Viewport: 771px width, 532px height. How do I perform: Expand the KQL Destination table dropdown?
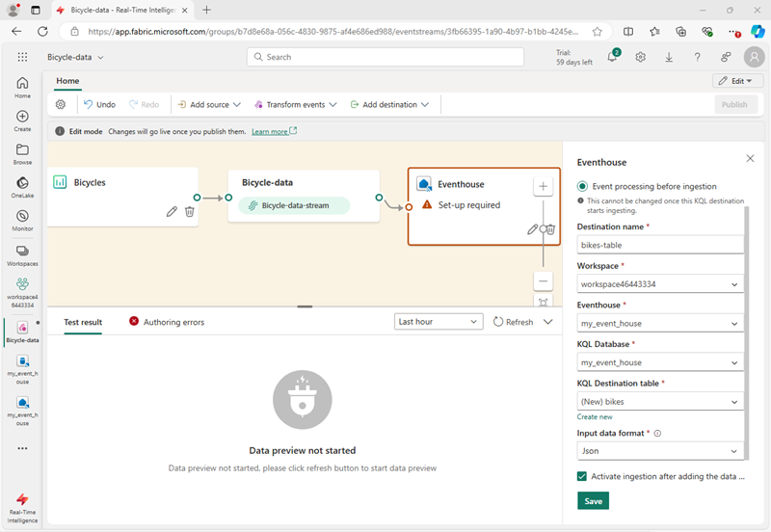click(660, 402)
